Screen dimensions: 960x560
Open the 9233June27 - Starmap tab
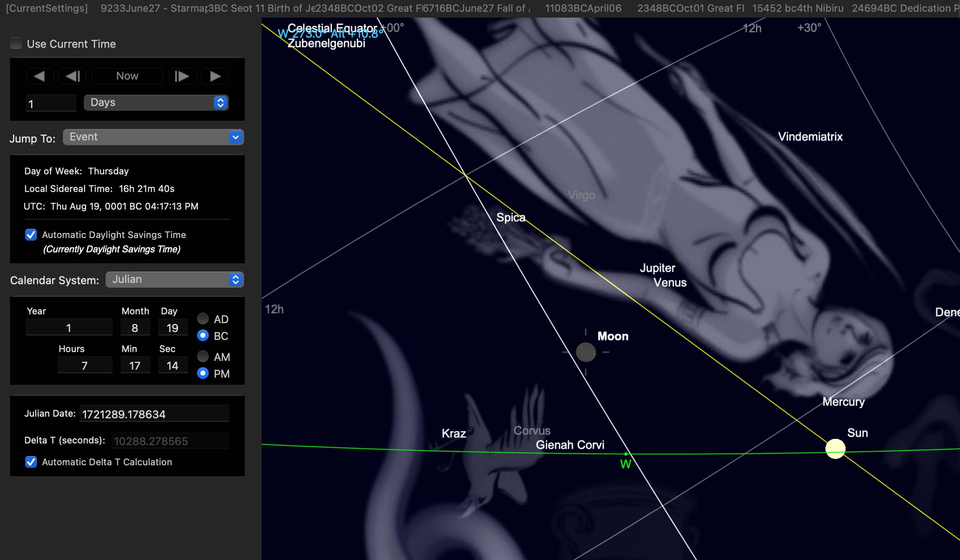[153, 8]
